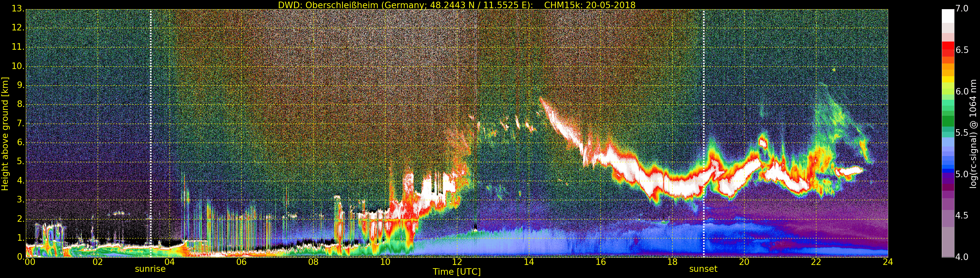The height and width of the screenshot is (278, 980).
Task: Click the '5.' height axis tick label
Action: pyautogui.click(x=20, y=162)
